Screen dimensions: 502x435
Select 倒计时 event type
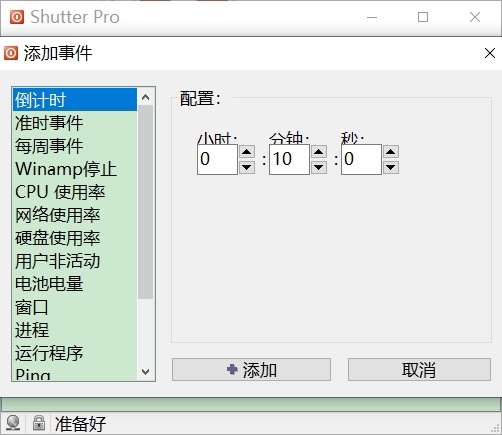[x=75, y=100]
